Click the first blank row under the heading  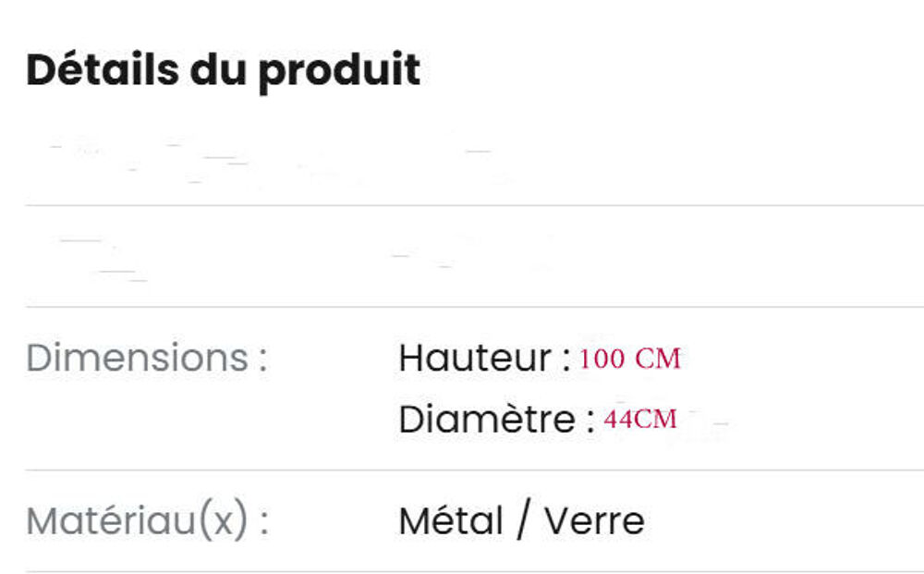coord(474,160)
